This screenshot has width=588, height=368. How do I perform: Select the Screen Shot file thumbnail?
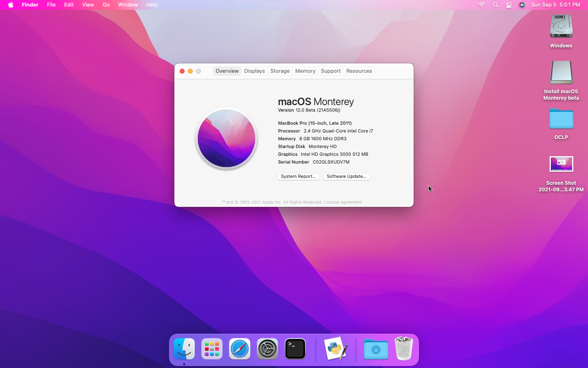(x=561, y=164)
